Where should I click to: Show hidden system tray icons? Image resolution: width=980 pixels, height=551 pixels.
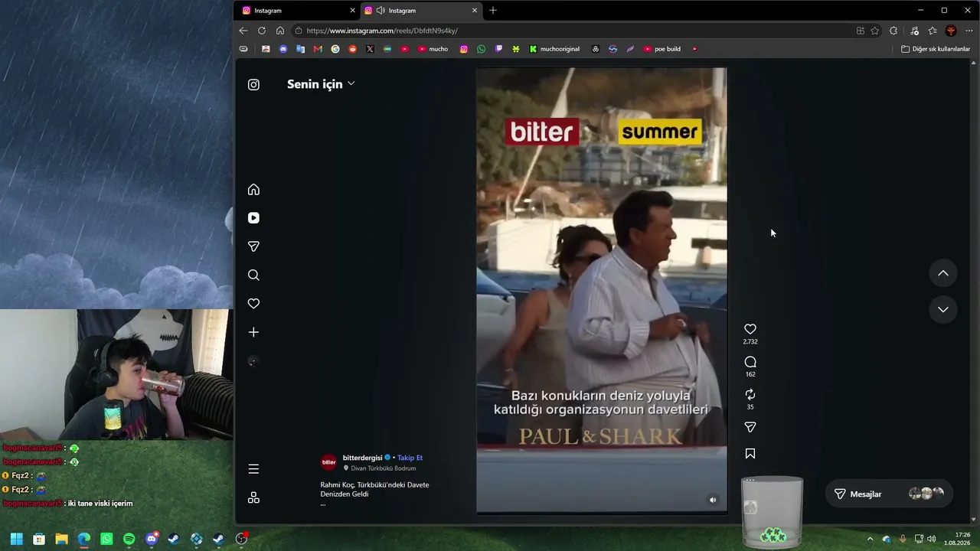(870, 539)
